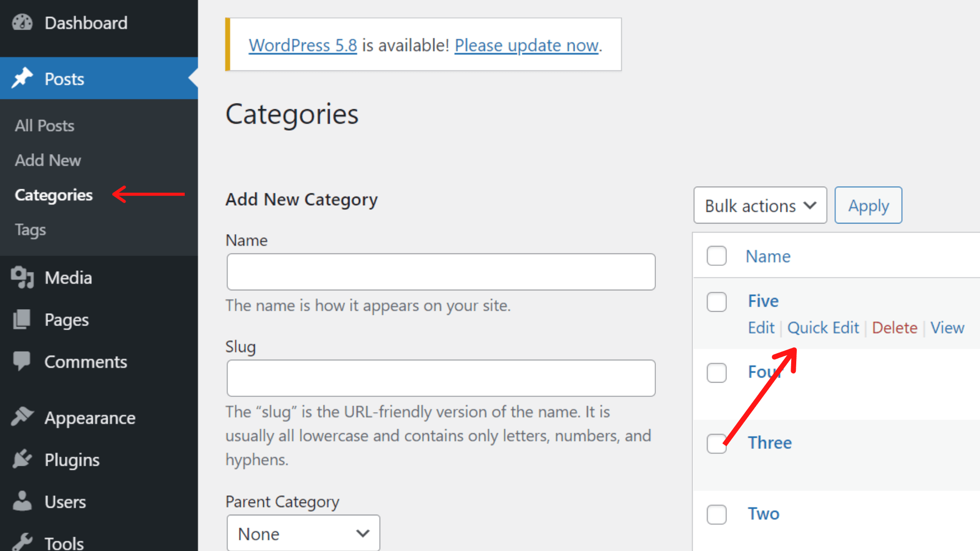Select Tags in the Posts submenu
This screenshot has height=551, width=980.
[x=30, y=230]
